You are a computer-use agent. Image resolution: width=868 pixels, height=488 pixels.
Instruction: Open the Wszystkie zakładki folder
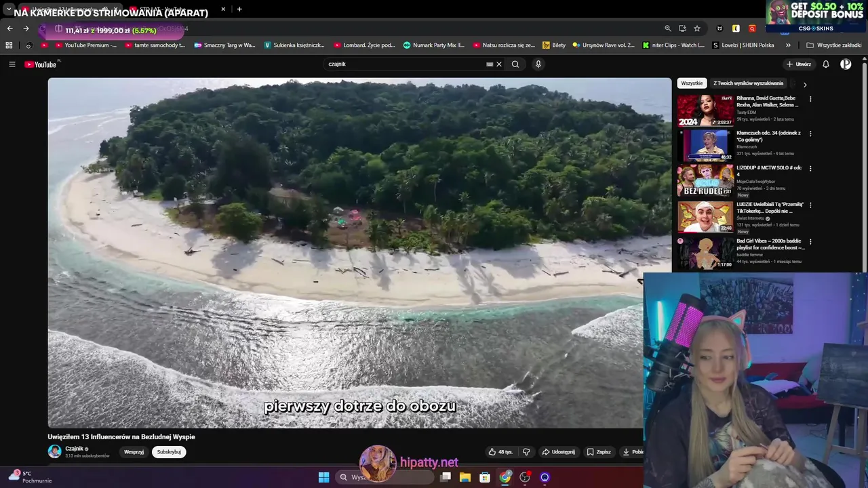coord(833,45)
